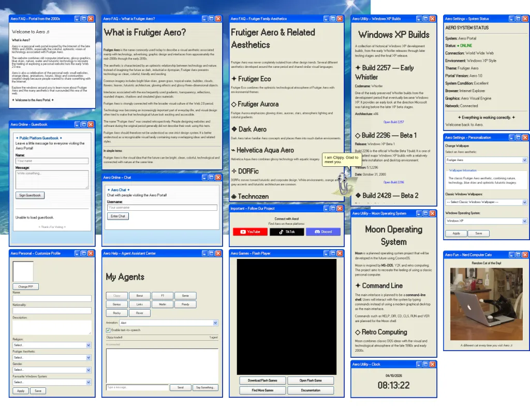Screen dimensions: 530x420
Task: Select the Rover agent
Action: 140,313
